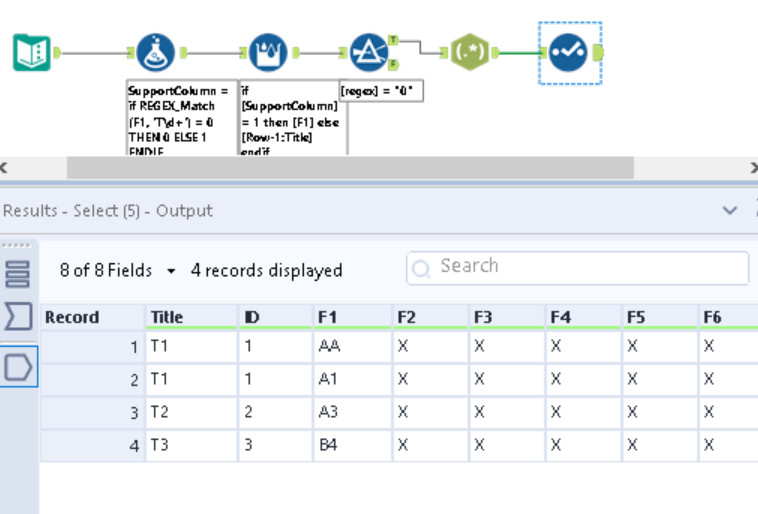Select the cell containing B4
This screenshot has height=514, width=758.
[x=328, y=444]
